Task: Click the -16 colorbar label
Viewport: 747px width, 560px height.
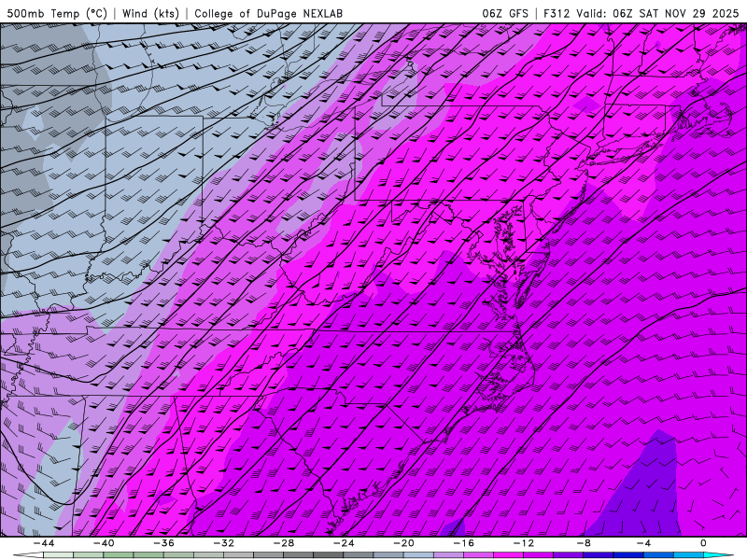Action: click(464, 543)
